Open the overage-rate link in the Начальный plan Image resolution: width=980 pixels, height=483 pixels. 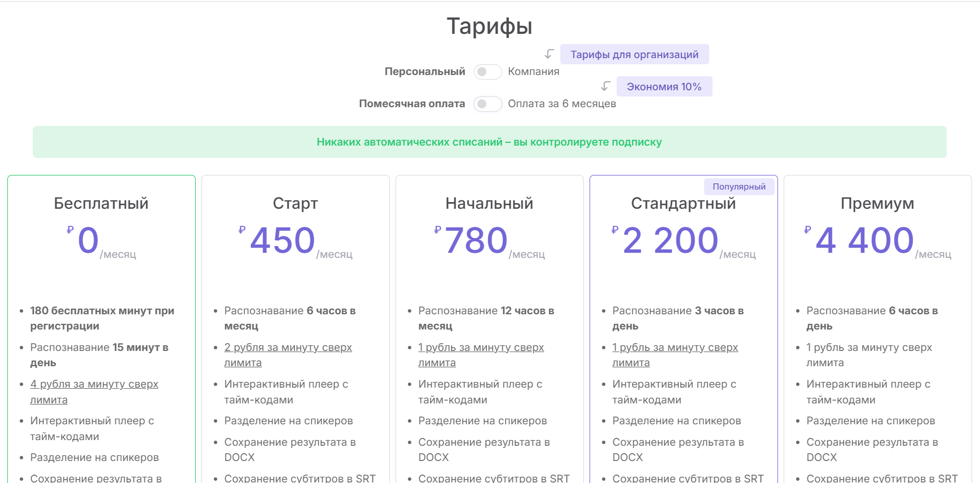point(481,348)
